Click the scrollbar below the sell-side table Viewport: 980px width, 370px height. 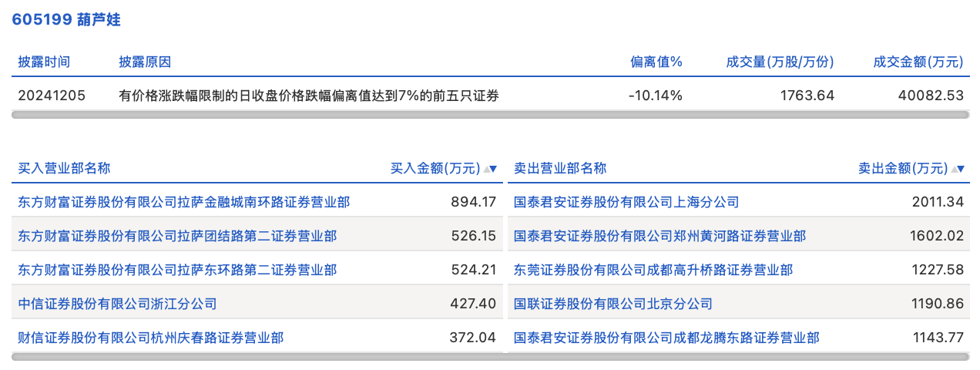738,357
